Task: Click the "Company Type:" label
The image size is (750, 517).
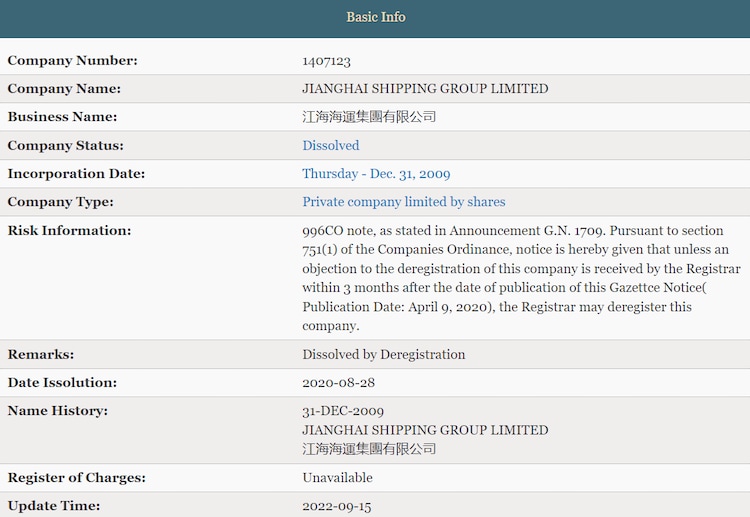Action: 60,201
